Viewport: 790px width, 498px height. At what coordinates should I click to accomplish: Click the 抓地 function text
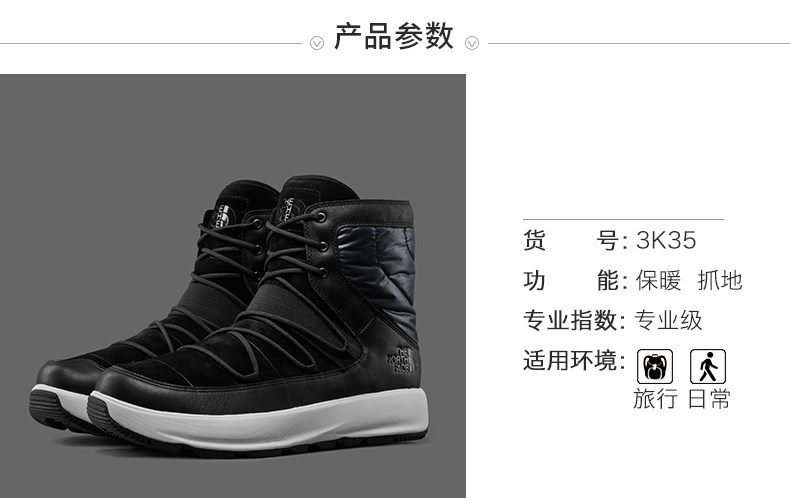tap(719, 280)
